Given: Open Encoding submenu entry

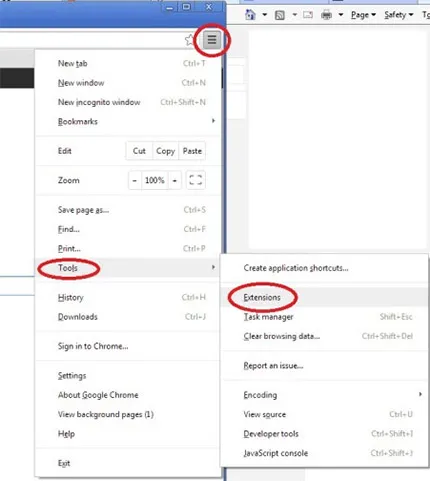Looking at the screenshot, I should pos(324,395).
